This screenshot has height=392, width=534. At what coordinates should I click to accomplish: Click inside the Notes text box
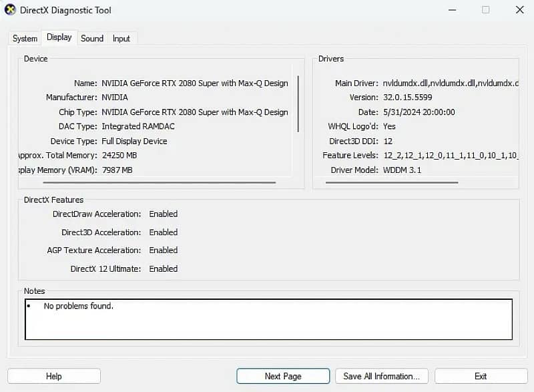pos(268,319)
